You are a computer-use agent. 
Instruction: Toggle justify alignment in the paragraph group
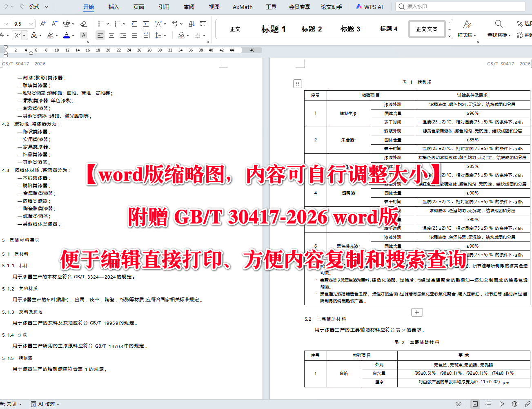pyautogui.click(x=135, y=35)
